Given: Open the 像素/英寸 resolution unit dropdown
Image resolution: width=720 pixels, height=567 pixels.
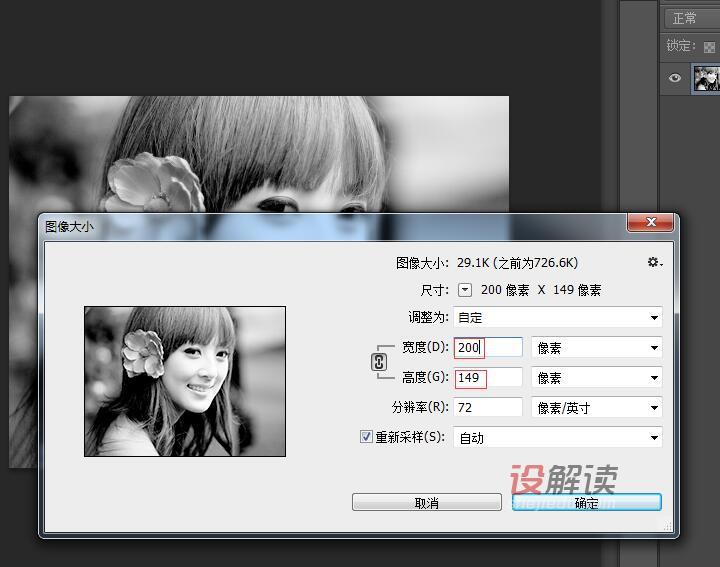Looking at the screenshot, I should [597, 408].
